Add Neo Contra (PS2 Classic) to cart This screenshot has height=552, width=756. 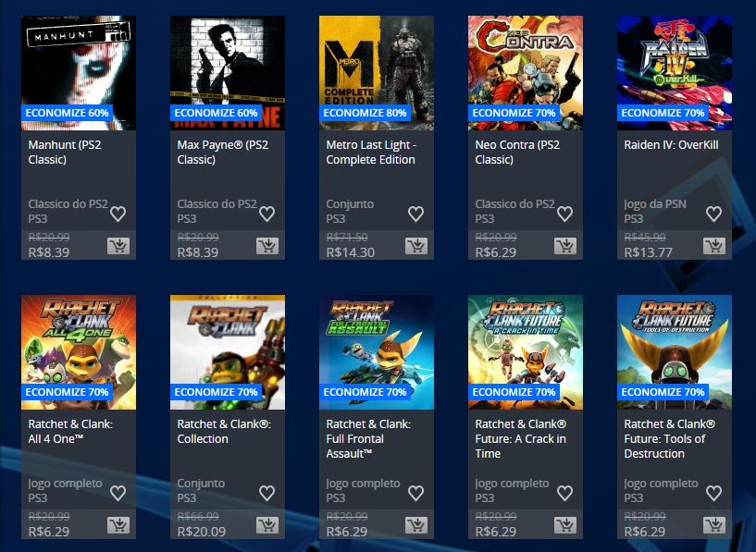[x=565, y=246]
